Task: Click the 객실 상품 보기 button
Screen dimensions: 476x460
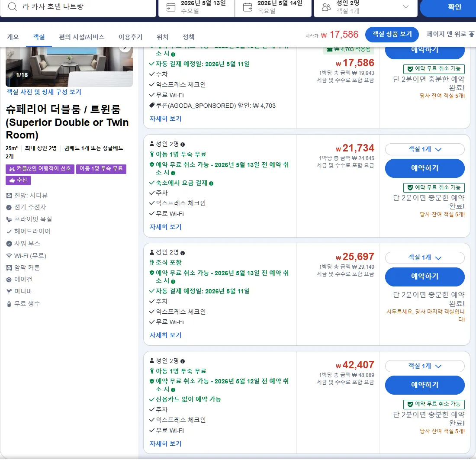Action: coord(392,34)
